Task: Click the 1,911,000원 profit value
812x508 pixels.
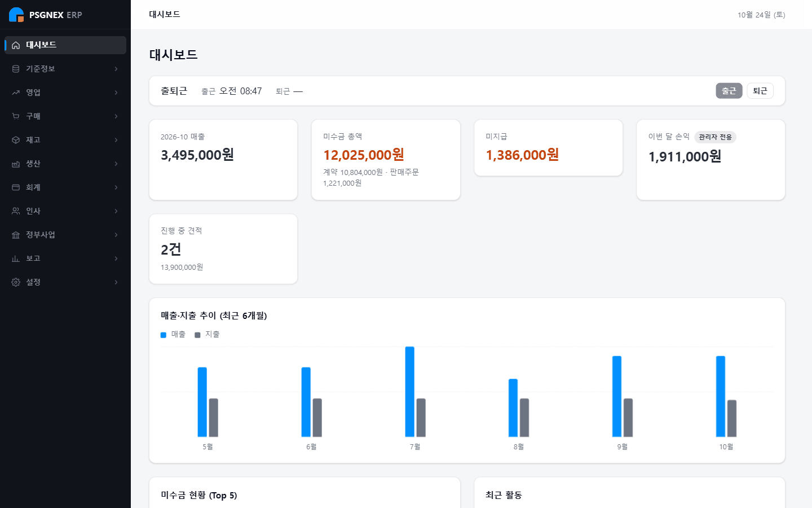Action: click(685, 157)
